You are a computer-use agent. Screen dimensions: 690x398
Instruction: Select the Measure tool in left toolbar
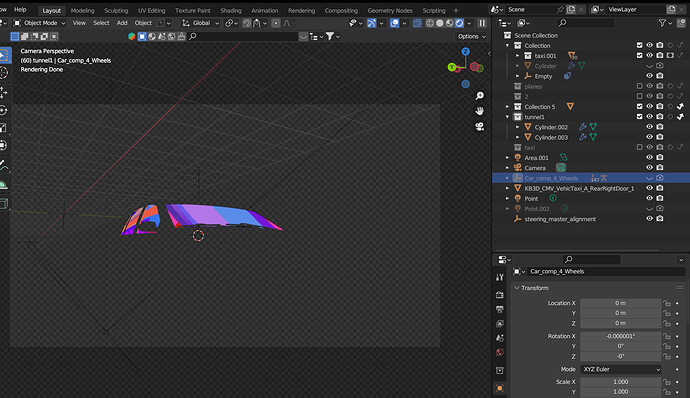click(4, 184)
